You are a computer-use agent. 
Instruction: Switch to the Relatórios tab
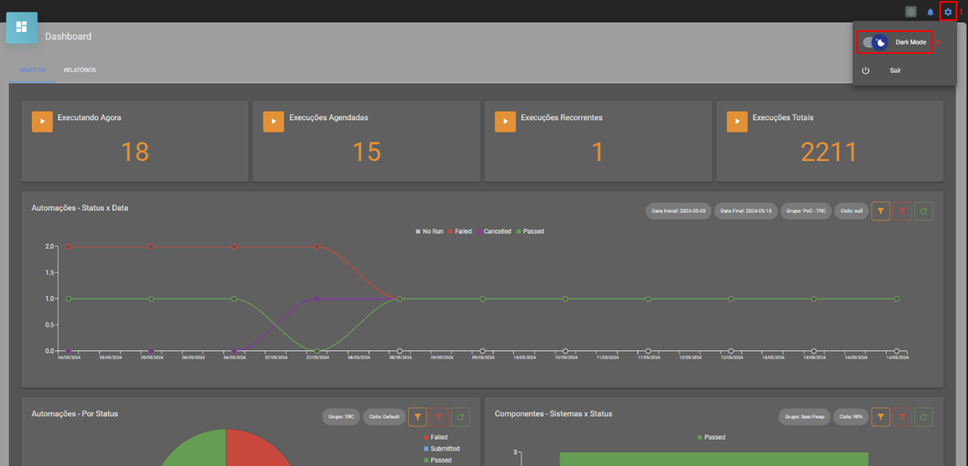click(x=80, y=70)
